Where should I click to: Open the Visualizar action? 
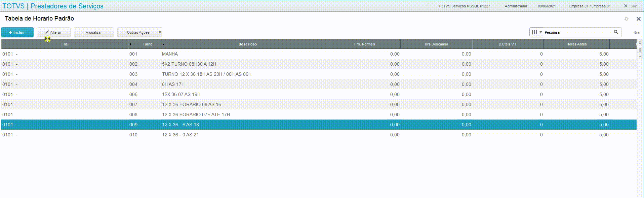(x=94, y=32)
